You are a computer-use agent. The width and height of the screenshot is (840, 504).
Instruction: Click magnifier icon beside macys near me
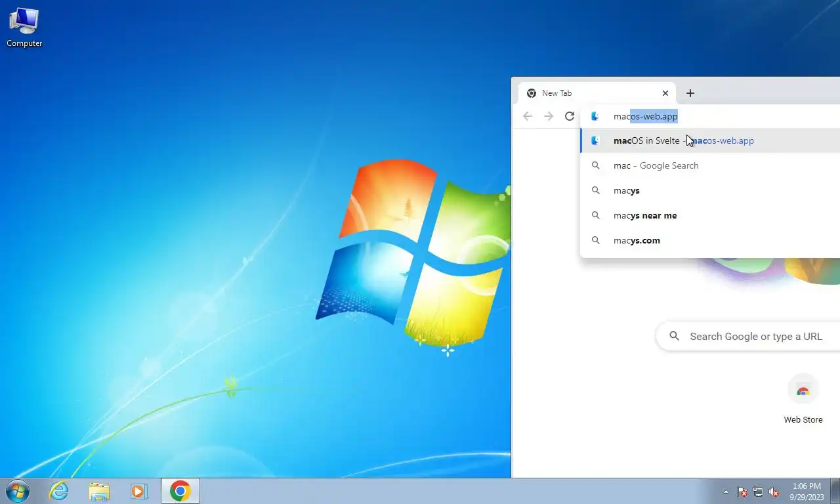point(596,215)
